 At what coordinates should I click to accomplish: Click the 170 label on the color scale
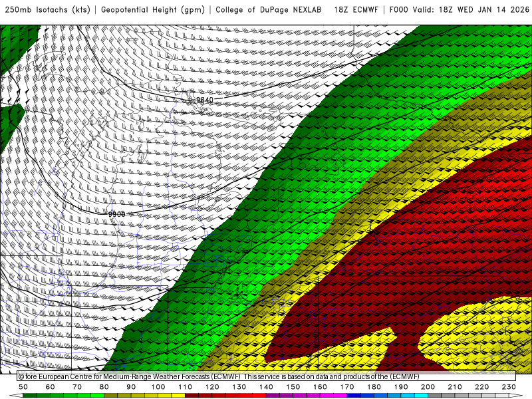click(x=347, y=387)
